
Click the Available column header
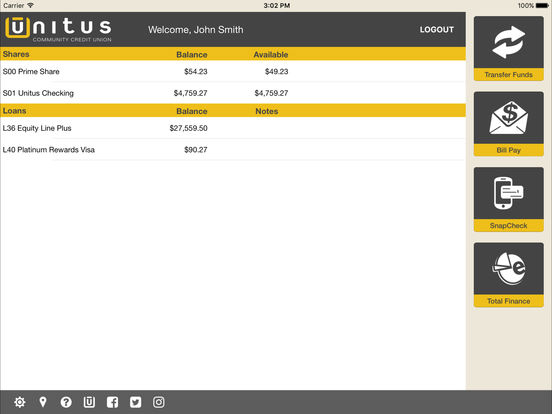(271, 55)
